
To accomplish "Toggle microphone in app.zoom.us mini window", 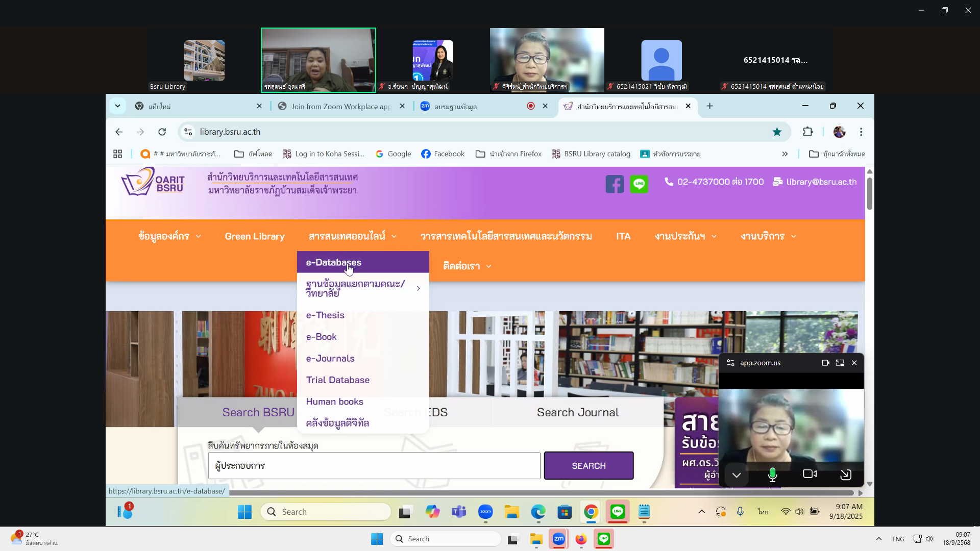I will coord(772,474).
